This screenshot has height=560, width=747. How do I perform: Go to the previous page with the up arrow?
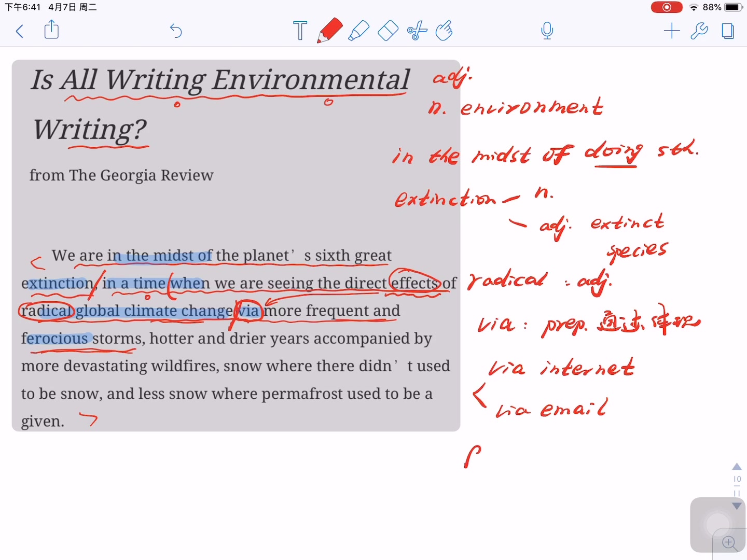click(x=737, y=466)
